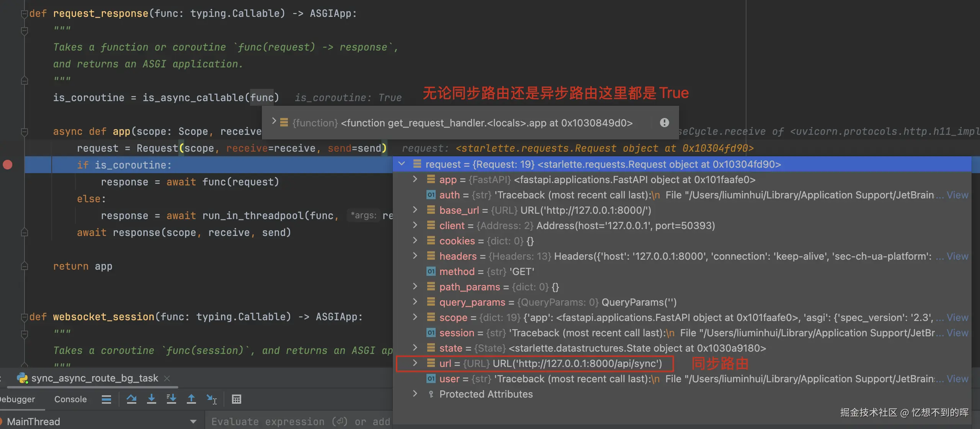The image size is (980, 429).
Task: Expand the headers variable node
Action: 415,256
